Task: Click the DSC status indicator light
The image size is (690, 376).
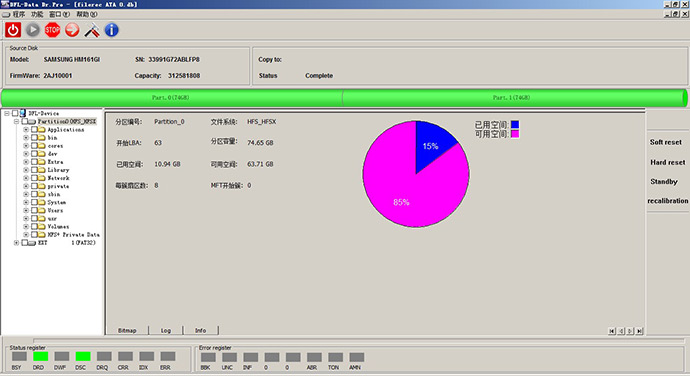Action: coord(83,356)
